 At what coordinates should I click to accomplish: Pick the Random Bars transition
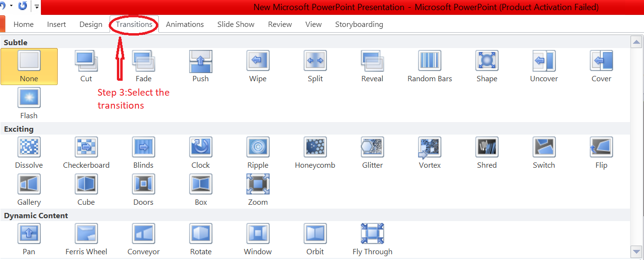[429, 66]
